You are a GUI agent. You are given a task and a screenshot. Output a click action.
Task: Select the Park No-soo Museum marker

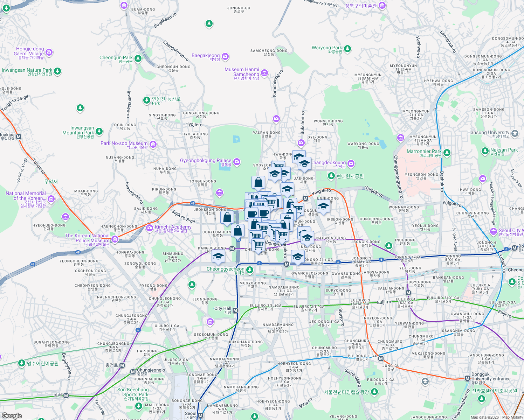click(153, 144)
